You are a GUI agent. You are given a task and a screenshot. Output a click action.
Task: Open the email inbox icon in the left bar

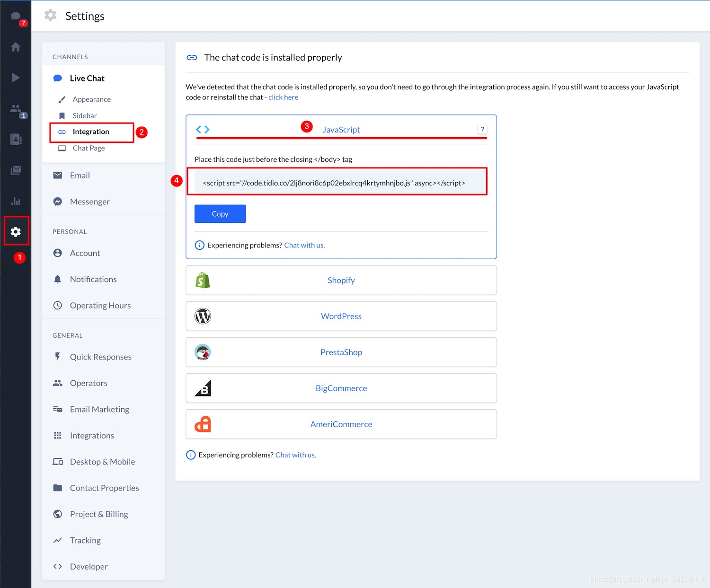point(16,170)
